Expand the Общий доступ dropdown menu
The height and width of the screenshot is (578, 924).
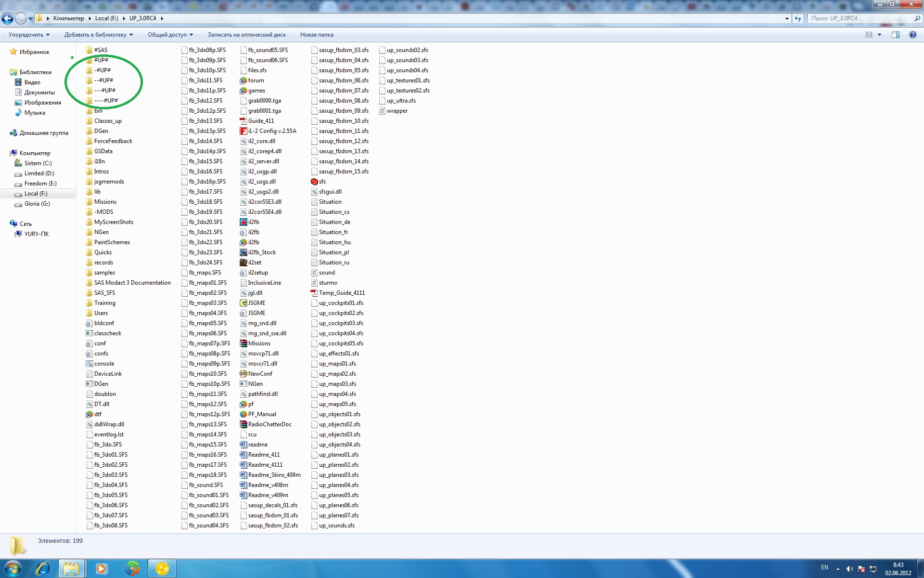tap(170, 35)
